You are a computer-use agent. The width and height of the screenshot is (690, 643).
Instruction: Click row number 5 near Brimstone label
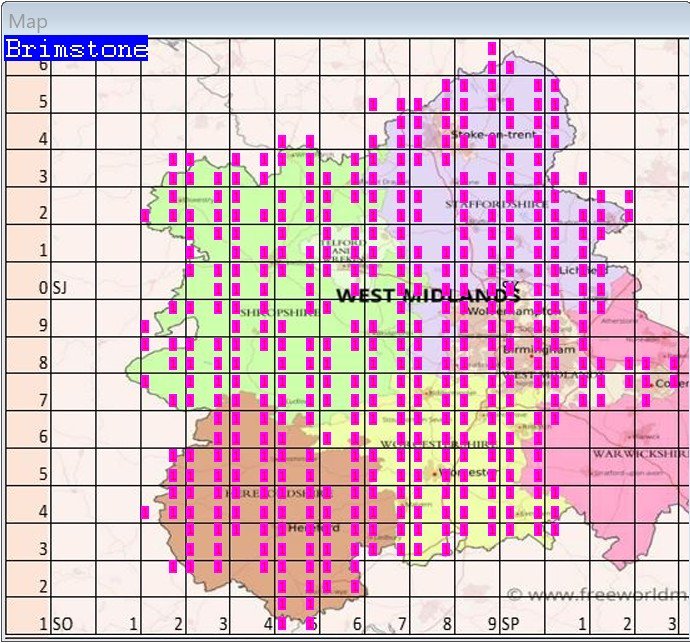click(43, 101)
